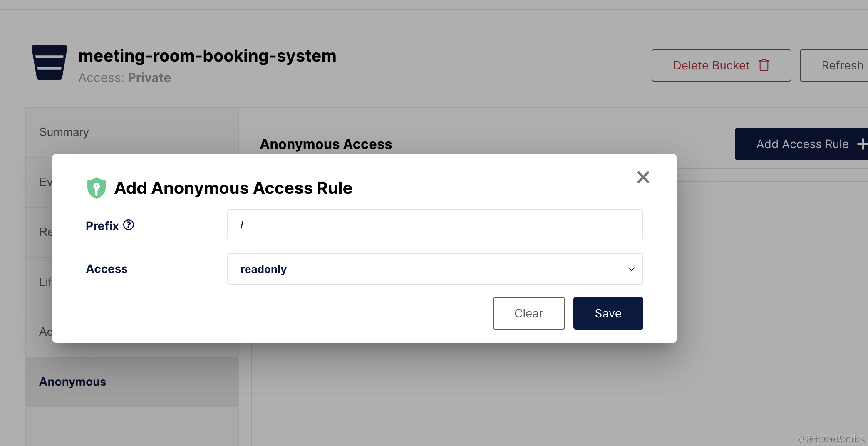Click the bucket icon beside meeting-room-booking-system

[50, 62]
